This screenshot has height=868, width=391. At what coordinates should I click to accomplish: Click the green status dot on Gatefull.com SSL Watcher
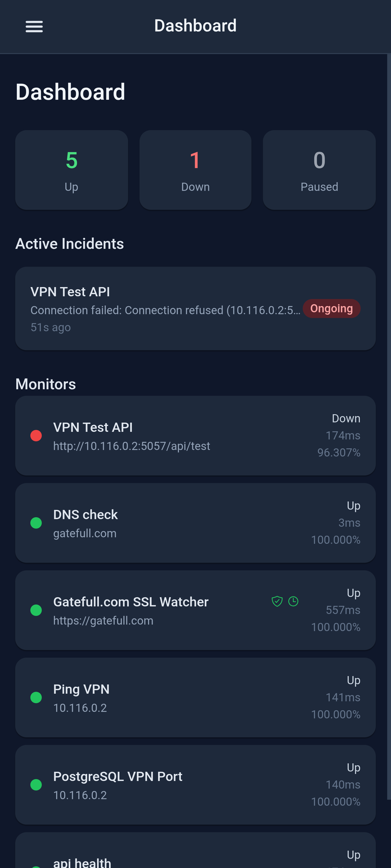(x=36, y=610)
